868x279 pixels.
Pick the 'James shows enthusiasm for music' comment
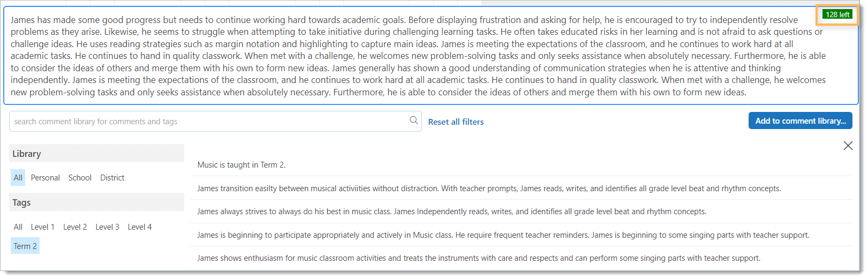pyautogui.click(x=478, y=258)
